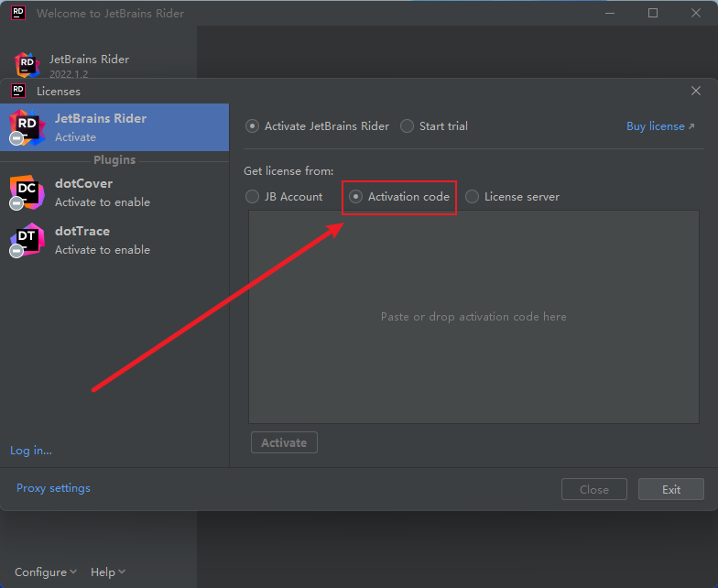Click the Plugins section header
718x588 pixels.
pyautogui.click(x=114, y=159)
